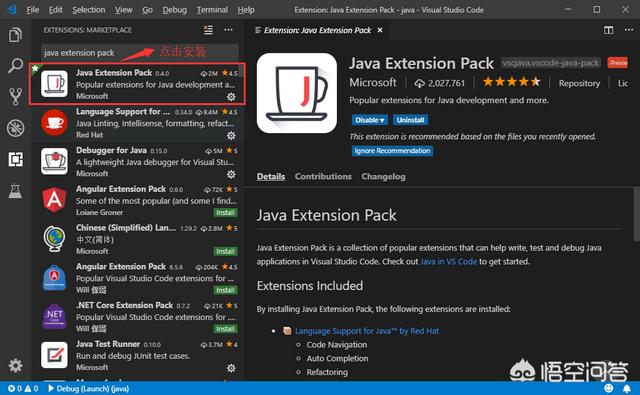Screen dimensions: 640x395
Task: Open the Search view in activity bar
Action: pos(16,65)
